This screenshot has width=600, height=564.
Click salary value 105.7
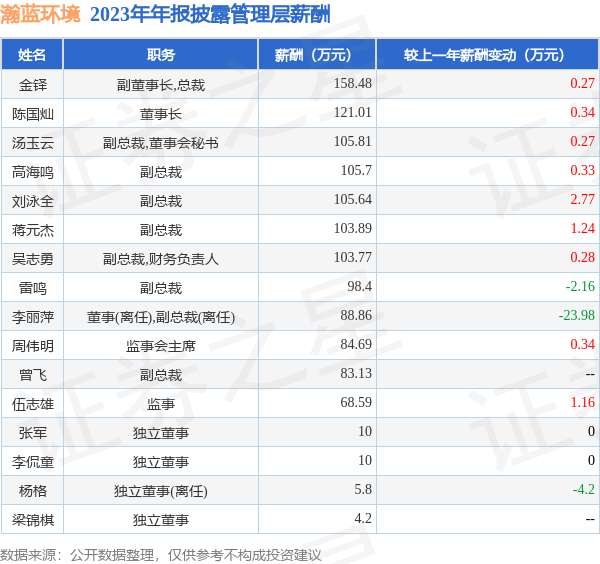pos(356,171)
